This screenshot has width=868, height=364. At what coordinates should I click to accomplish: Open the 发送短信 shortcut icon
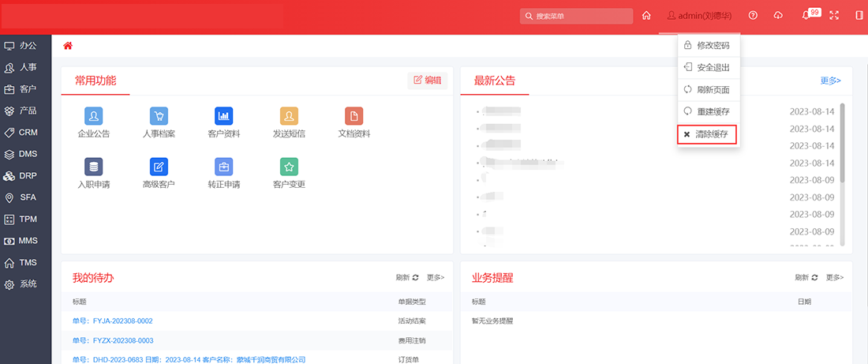(289, 116)
